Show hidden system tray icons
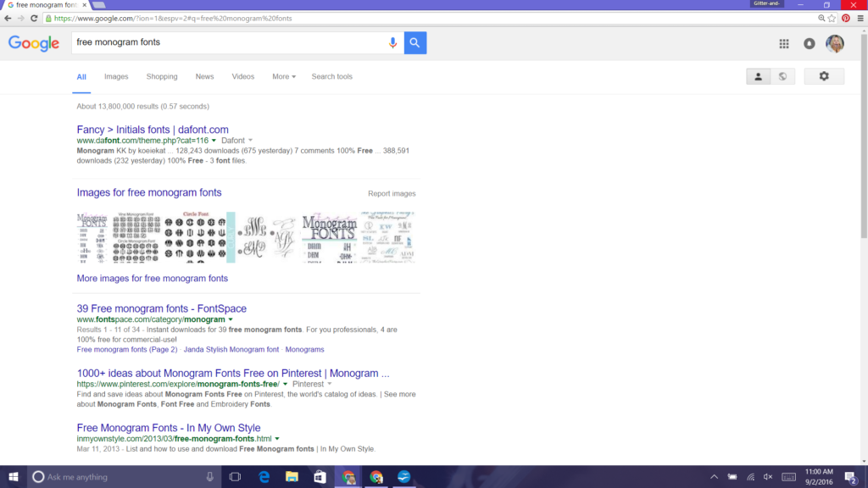 click(x=714, y=477)
